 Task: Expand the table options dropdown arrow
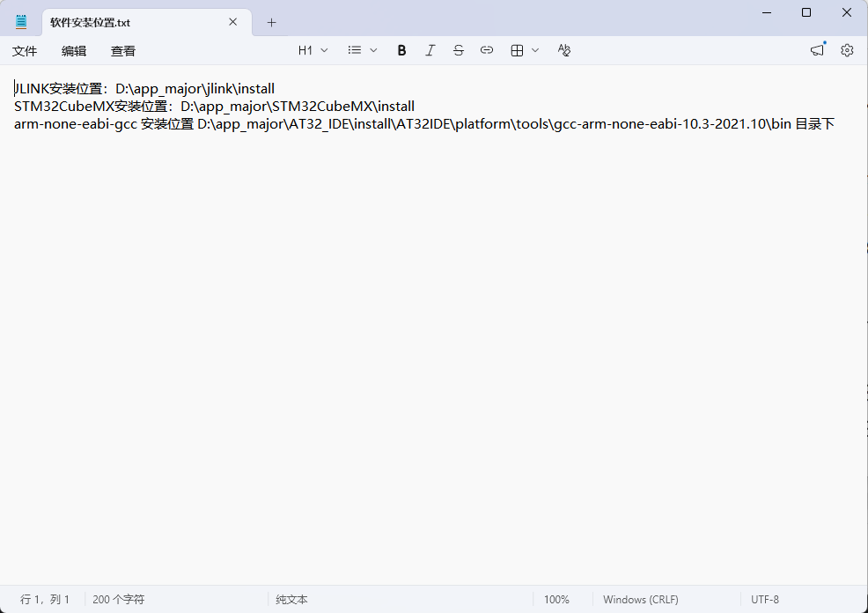535,50
